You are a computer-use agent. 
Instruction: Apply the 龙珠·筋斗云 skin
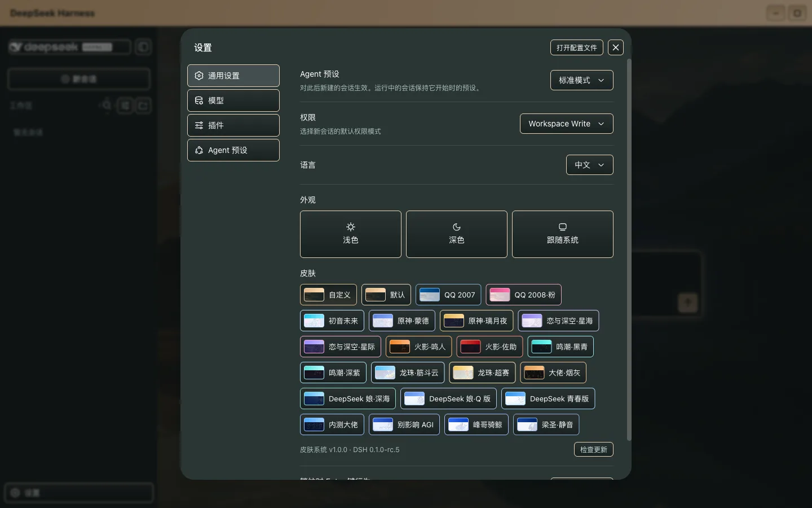tap(408, 373)
